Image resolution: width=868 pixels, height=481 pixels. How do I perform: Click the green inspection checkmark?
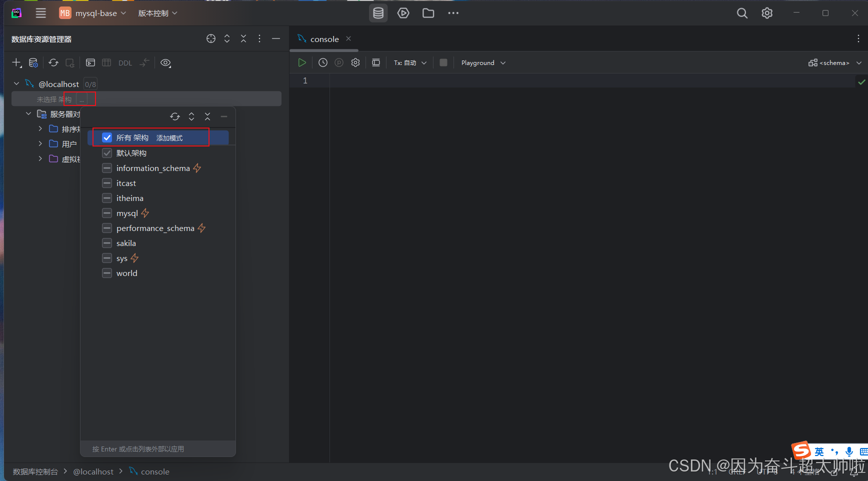861,82
